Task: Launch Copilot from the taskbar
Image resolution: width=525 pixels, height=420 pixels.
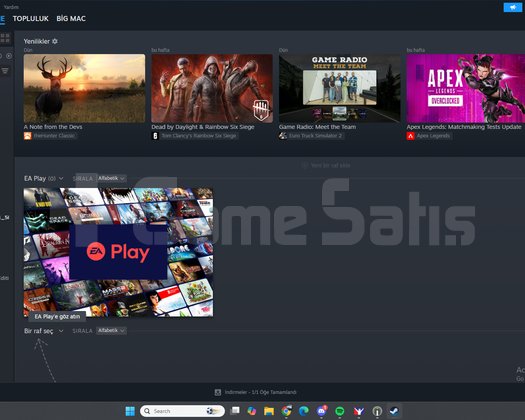Action: [x=251, y=411]
